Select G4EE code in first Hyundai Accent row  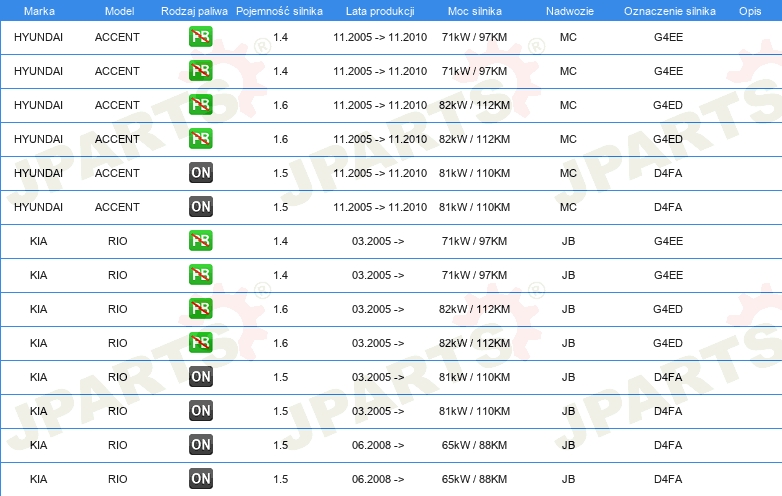[x=668, y=37]
